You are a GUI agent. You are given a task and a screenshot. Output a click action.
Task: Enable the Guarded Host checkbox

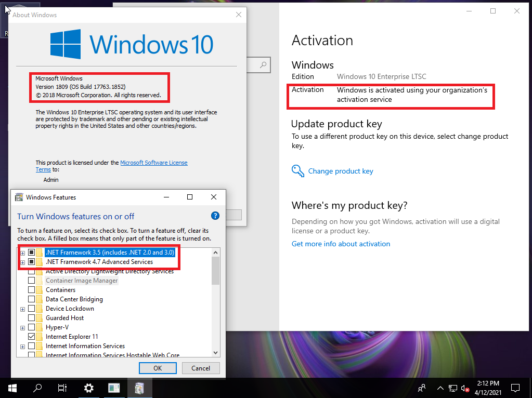(x=31, y=318)
